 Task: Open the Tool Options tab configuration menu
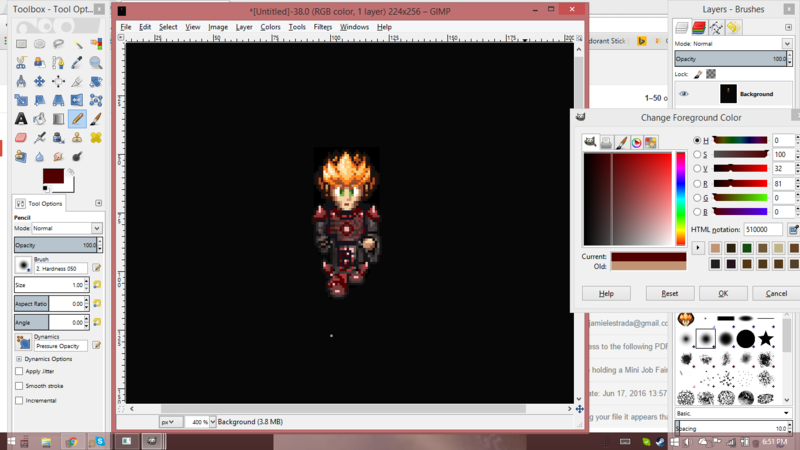pos(98,203)
